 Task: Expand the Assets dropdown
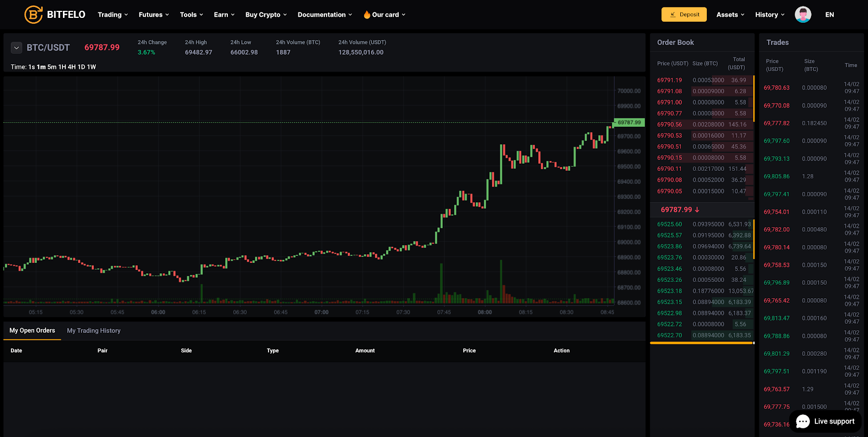tap(730, 15)
